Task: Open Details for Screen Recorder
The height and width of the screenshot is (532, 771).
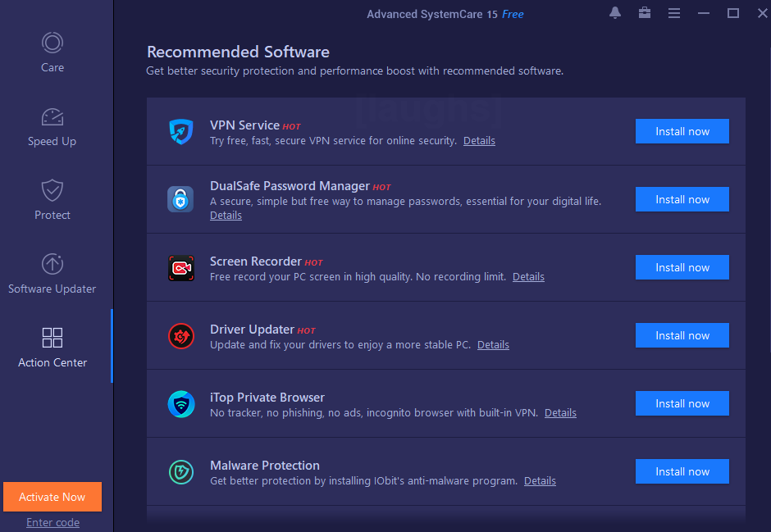Action: (x=527, y=276)
